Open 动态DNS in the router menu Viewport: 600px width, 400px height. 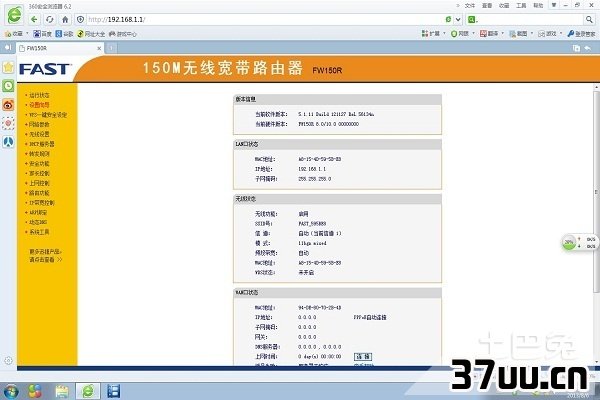(x=38, y=222)
